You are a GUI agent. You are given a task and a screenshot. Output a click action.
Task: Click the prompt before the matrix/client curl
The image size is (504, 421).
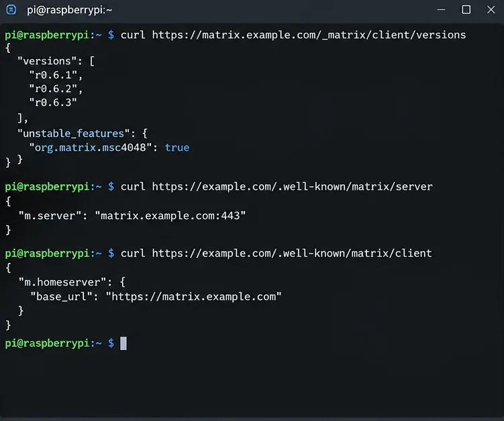tap(60, 253)
